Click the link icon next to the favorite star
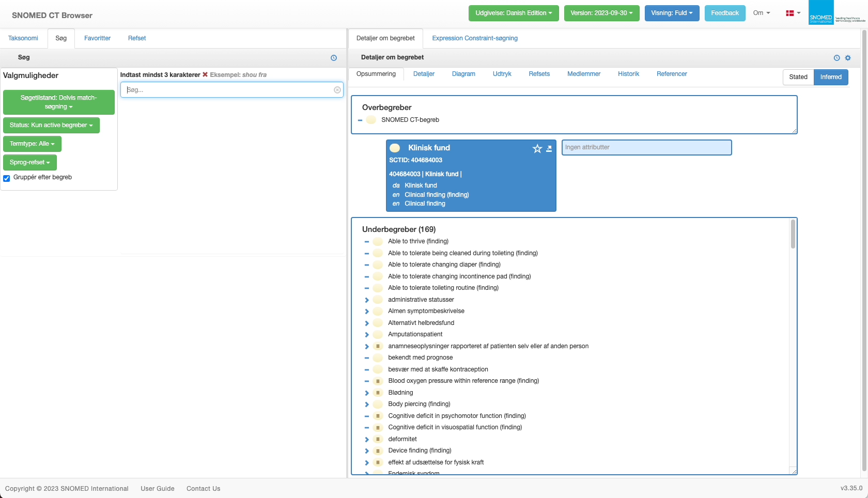Image resolution: width=868 pixels, height=498 pixels. click(x=549, y=149)
